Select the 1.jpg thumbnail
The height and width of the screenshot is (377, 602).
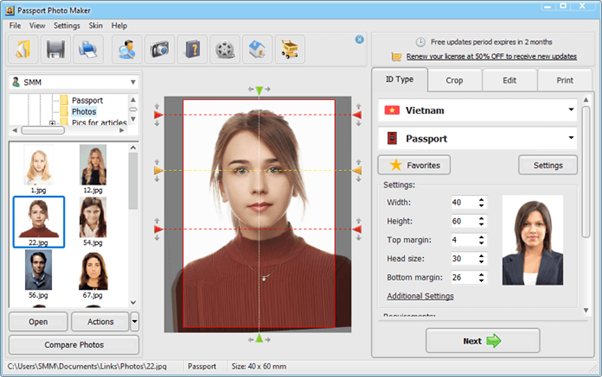tap(38, 169)
